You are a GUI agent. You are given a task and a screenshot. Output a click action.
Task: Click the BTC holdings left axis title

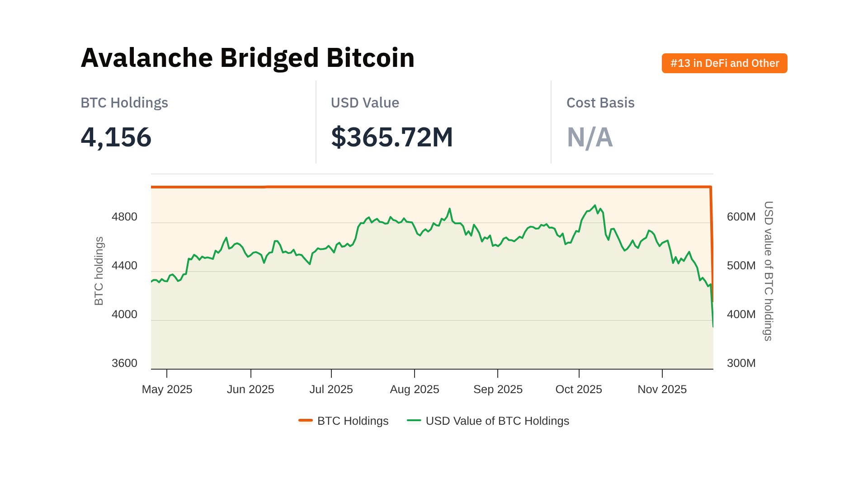(99, 271)
